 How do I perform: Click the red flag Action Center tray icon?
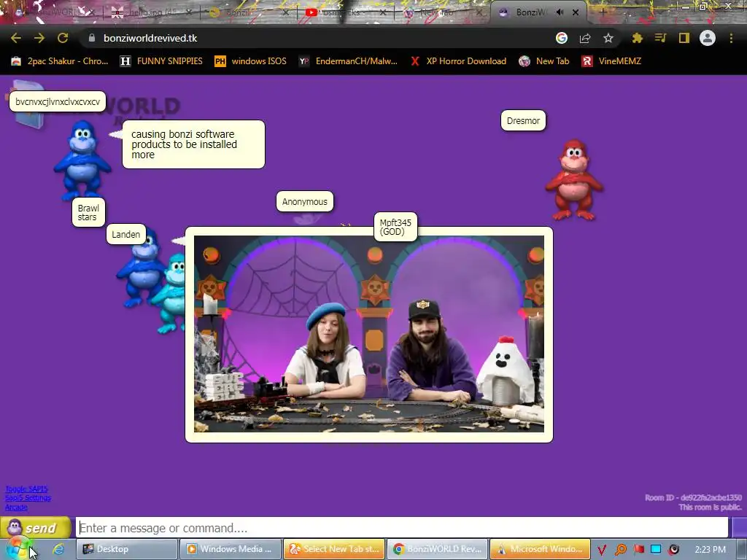pyautogui.click(x=639, y=549)
